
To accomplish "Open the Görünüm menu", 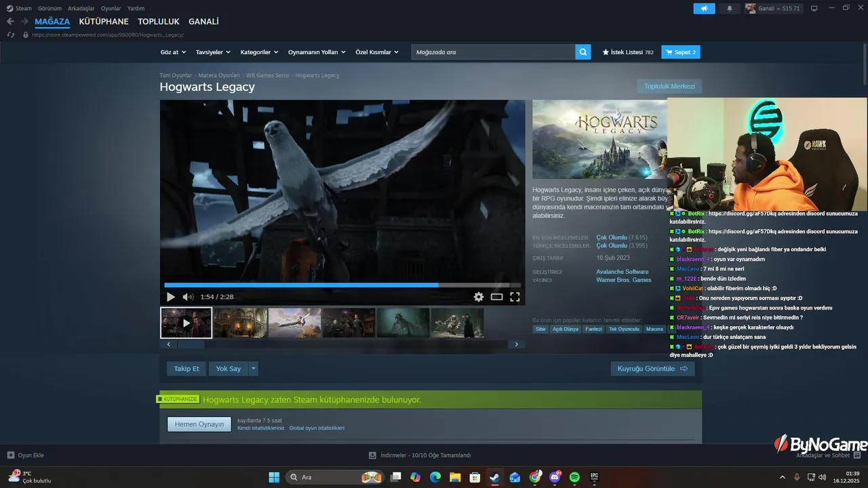I will click(x=50, y=8).
